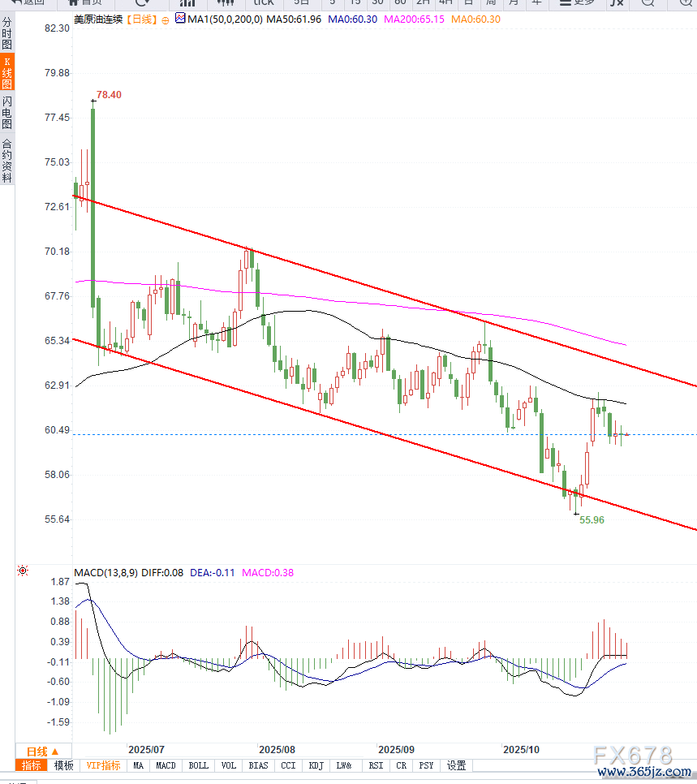Show the RSI indicator

(x=376, y=765)
